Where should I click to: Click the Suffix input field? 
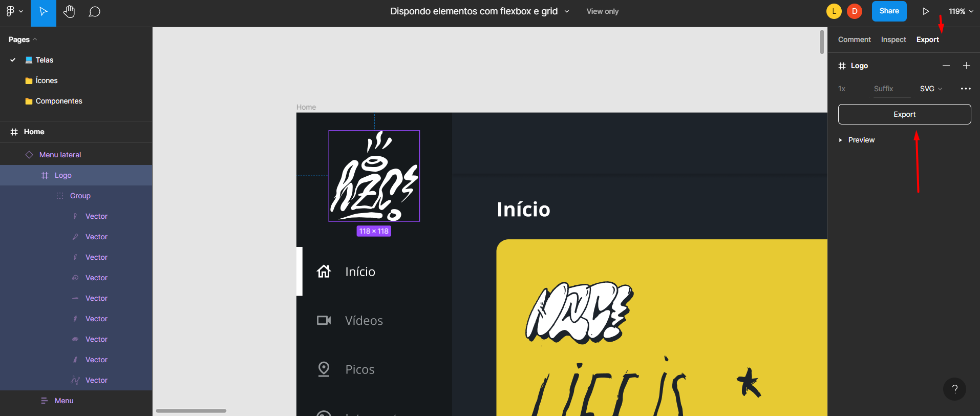(x=892, y=89)
